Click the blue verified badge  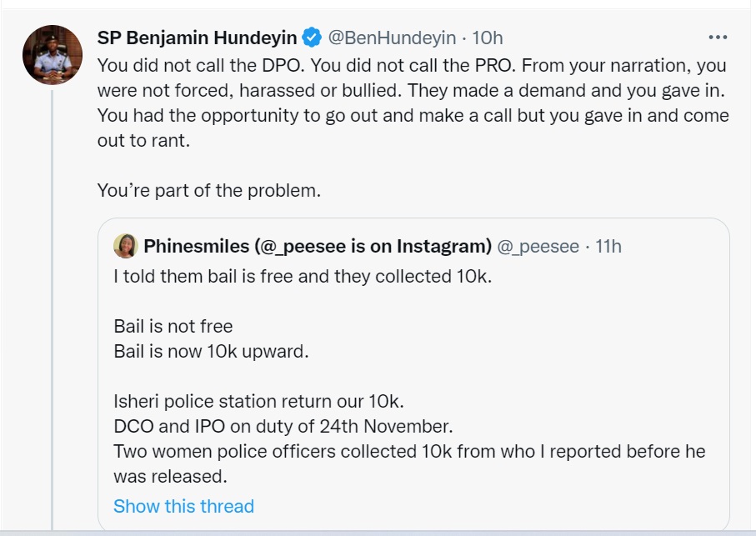point(312,38)
